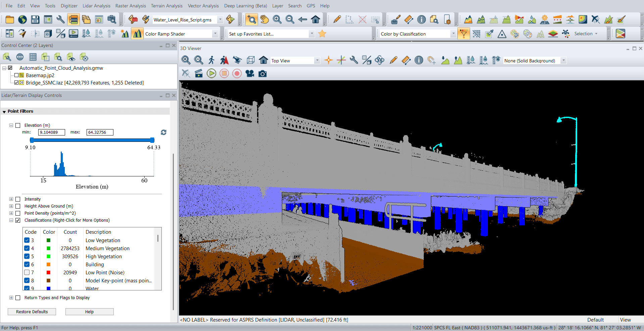Screen dimensions: 644x331
Task: Start recording with the red record icon
Action: (237, 73)
